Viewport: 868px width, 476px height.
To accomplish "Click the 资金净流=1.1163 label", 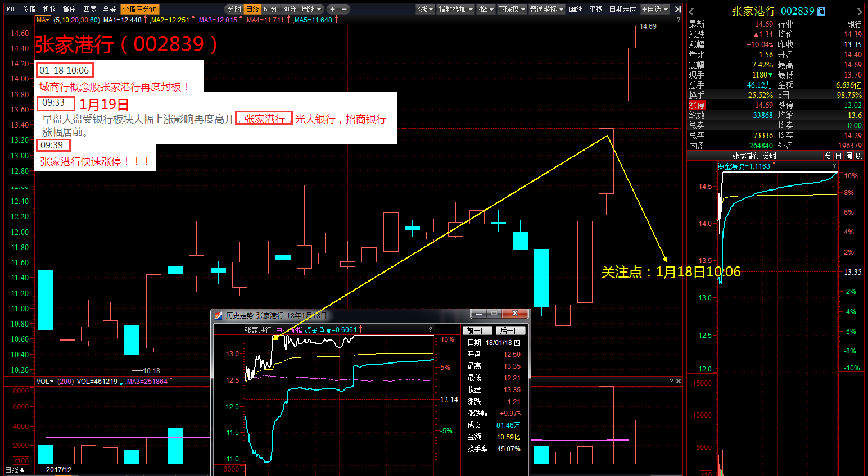I will pyautogui.click(x=744, y=166).
